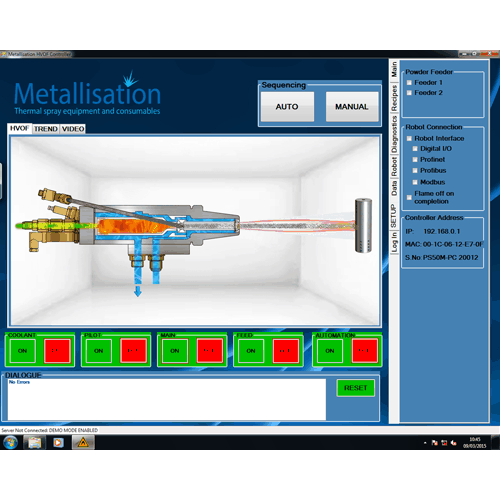Tick the Robot Interface checkbox
This screenshot has height=500, width=500.
coord(409,138)
